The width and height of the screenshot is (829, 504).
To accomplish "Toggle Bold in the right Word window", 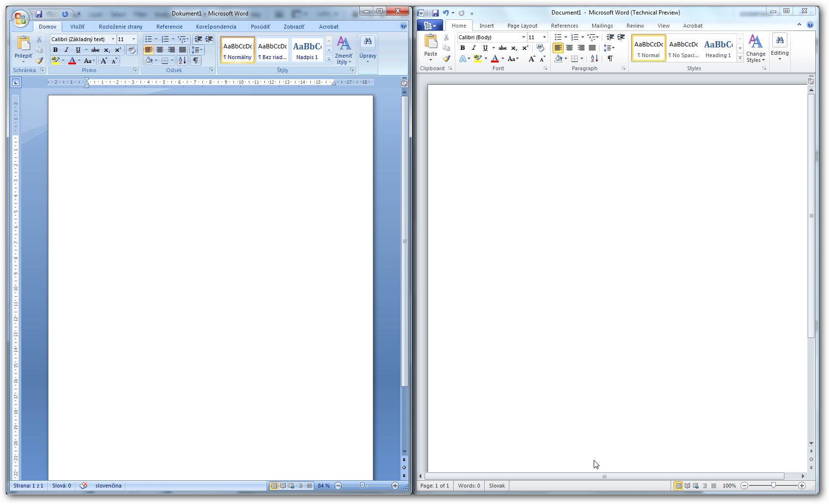I will coord(462,48).
